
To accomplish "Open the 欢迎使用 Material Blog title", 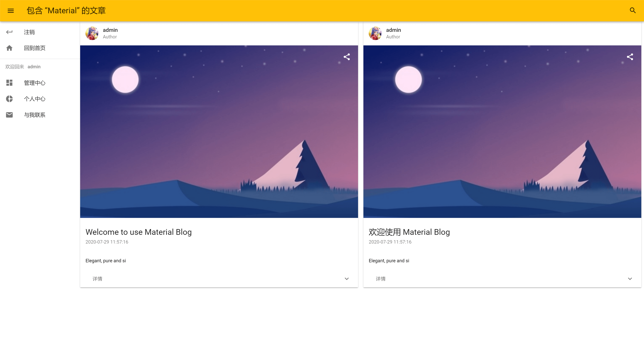I will [x=409, y=232].
